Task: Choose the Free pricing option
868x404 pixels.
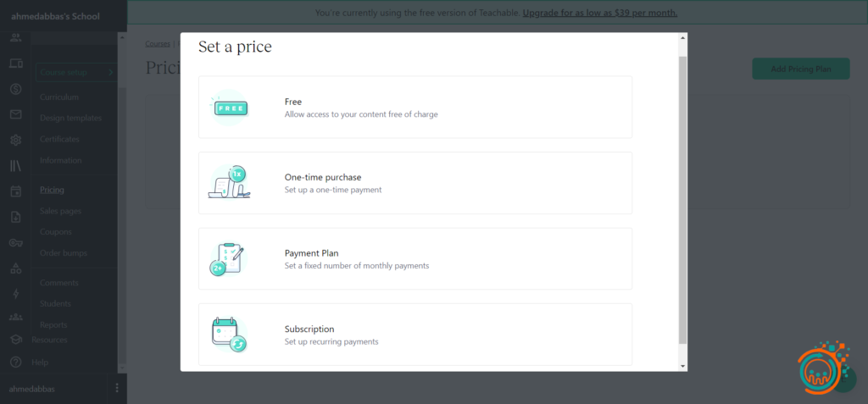Action: click(x=415, y=108)
